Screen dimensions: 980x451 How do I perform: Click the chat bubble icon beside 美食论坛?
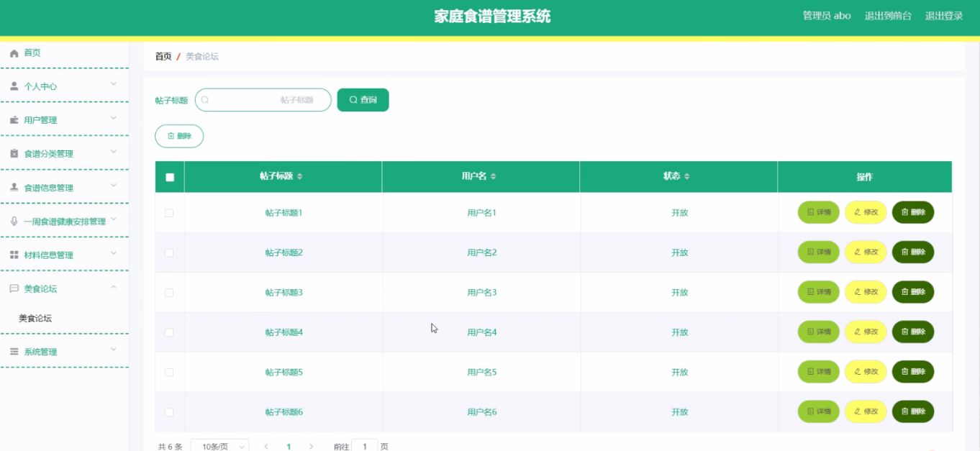[x=14, y=288]
